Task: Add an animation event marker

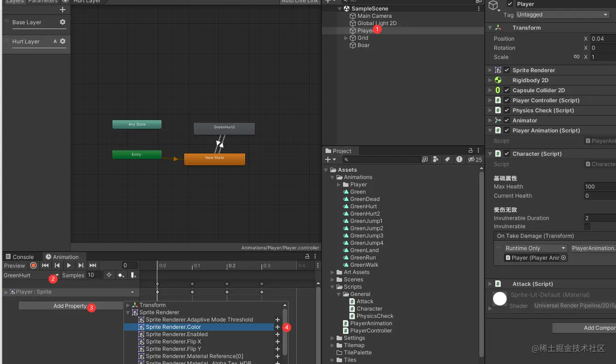Action: click(133, 275)
